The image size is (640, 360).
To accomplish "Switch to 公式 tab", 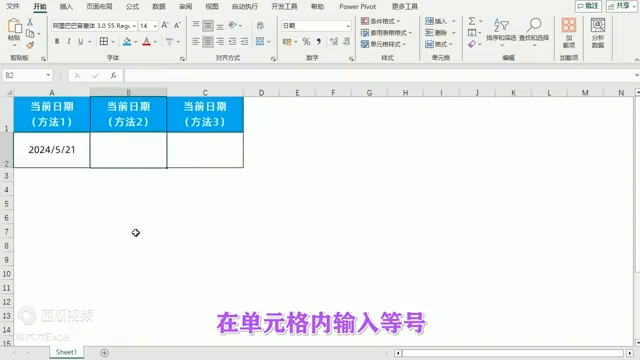I will 132,6.
